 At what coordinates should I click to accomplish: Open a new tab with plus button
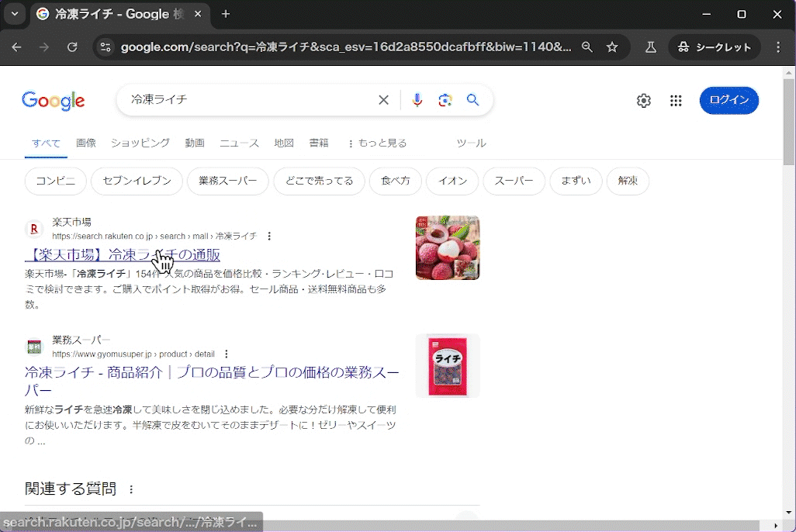click(x=226, y=14)
